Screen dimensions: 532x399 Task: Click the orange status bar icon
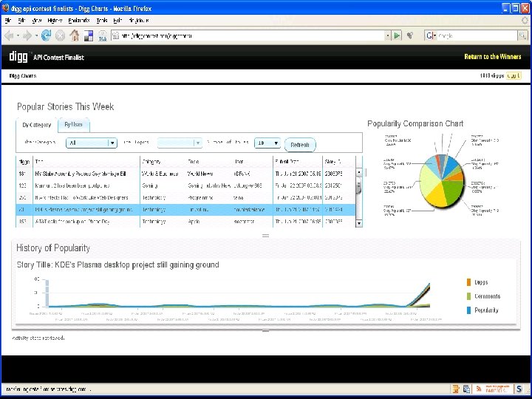point(456,389)
